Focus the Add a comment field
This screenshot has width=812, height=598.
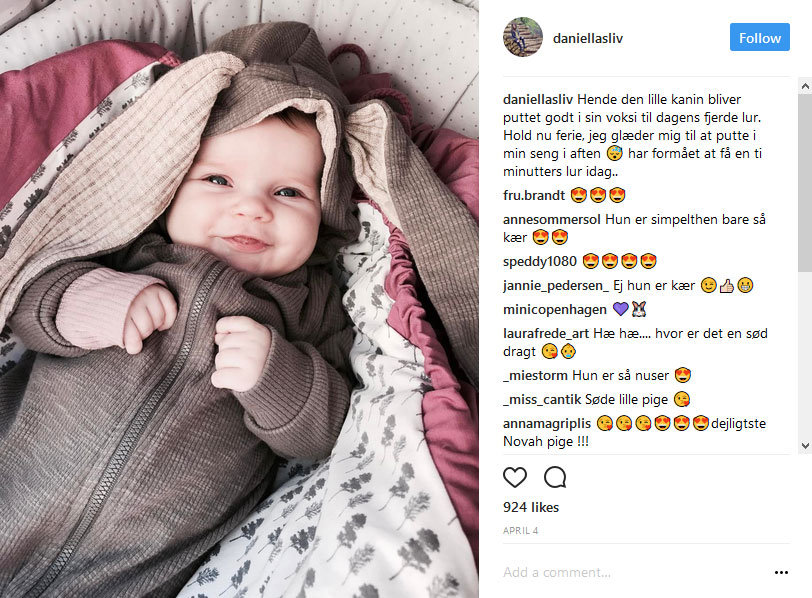click(636, 572)
